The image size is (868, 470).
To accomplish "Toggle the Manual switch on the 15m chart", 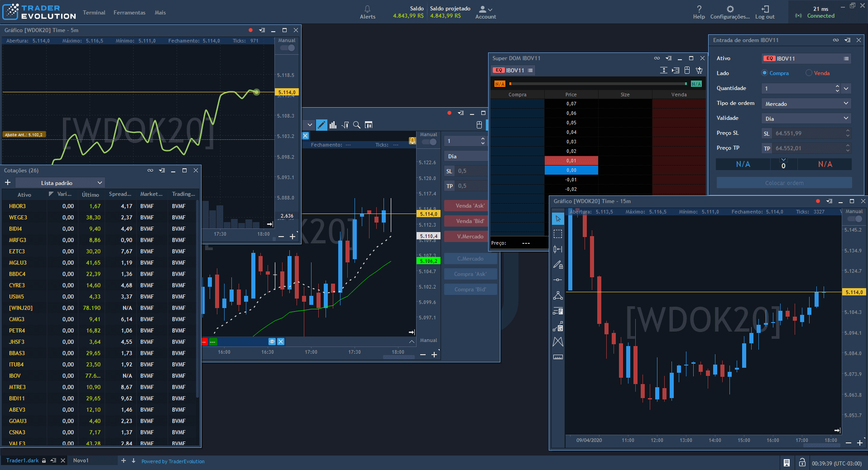I will (855, 218).
